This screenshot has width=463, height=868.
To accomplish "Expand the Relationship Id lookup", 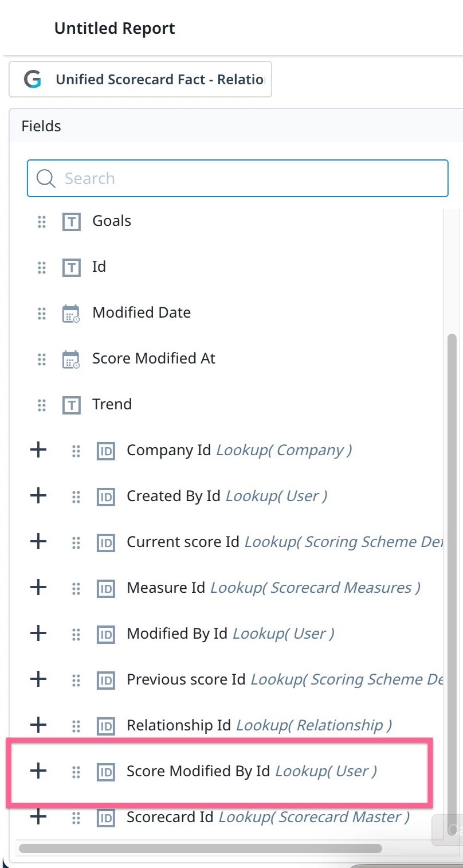I will [x=38, y=725].
